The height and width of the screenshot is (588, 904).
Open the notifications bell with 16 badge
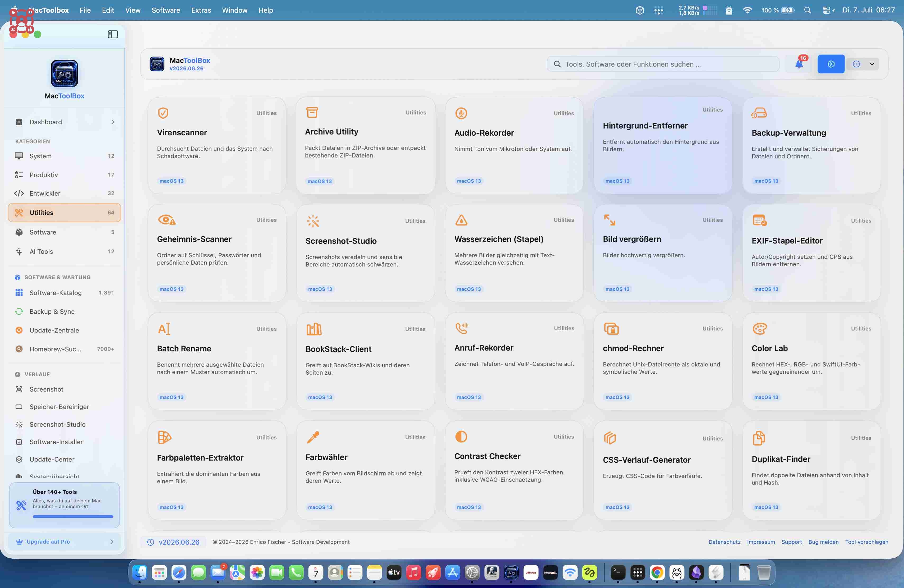tap(799, 64)
